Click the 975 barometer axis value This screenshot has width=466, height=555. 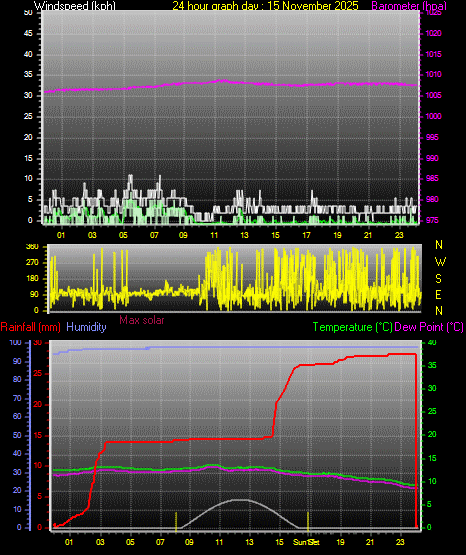point(432,220)
